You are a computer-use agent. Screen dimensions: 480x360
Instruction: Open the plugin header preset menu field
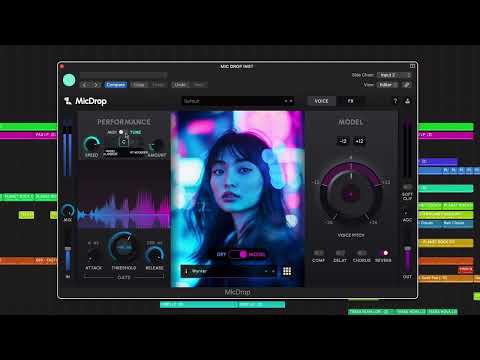coord(123,75)
